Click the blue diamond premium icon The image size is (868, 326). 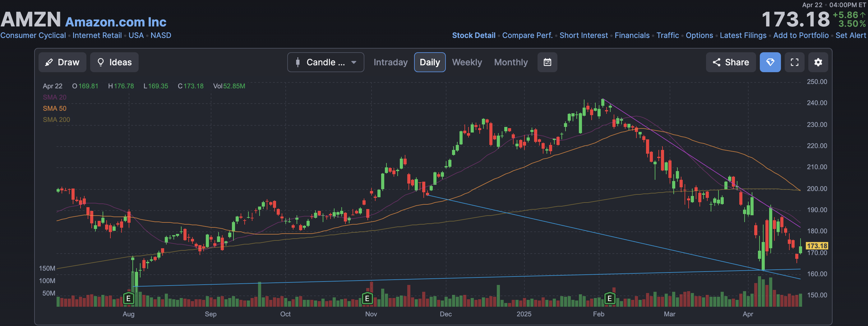(x=770, y=62)
